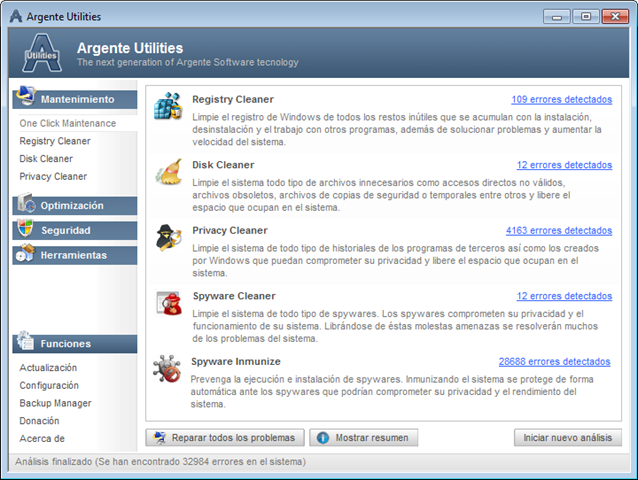
Task: Click the Disk Cleaner broom icon
Action: 168,172
